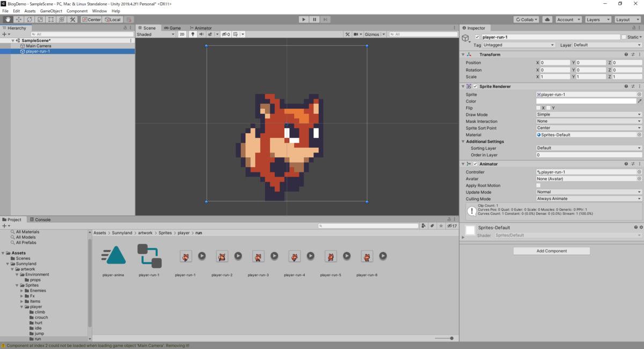Expand the player-run-6 sprite asset
644x349 pixels.
click(383, 256)
